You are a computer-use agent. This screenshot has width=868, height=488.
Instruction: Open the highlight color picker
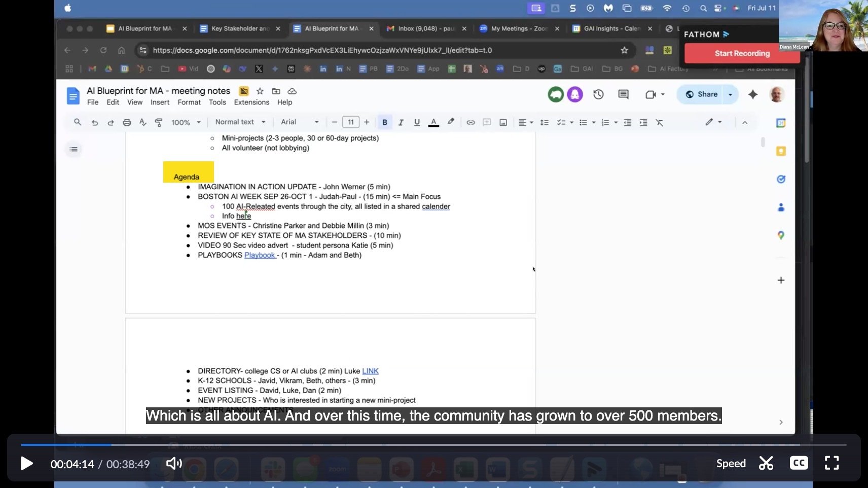(450, 122)
